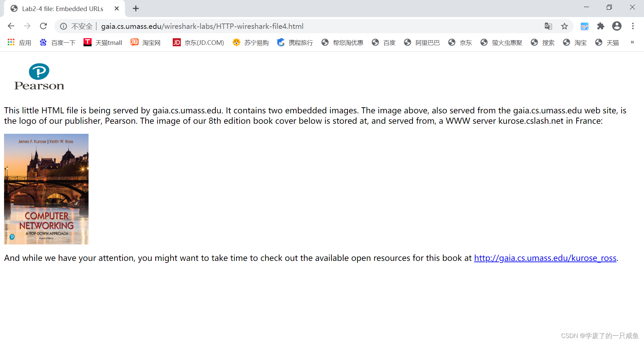Screen dimensions: 644x342
Task: Open the 搜索 bookmark
Action: pos(543,43)
